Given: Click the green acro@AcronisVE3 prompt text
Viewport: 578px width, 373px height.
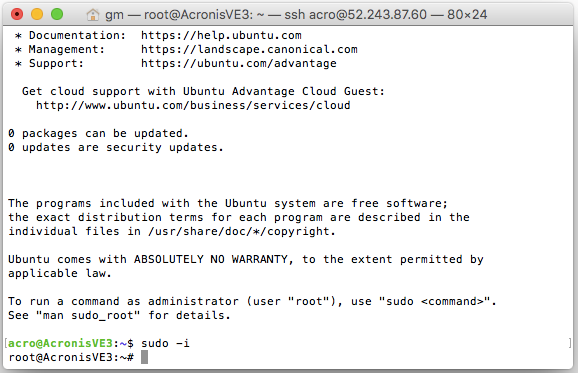Looking at the screenshot, I should tap(60, 344).
